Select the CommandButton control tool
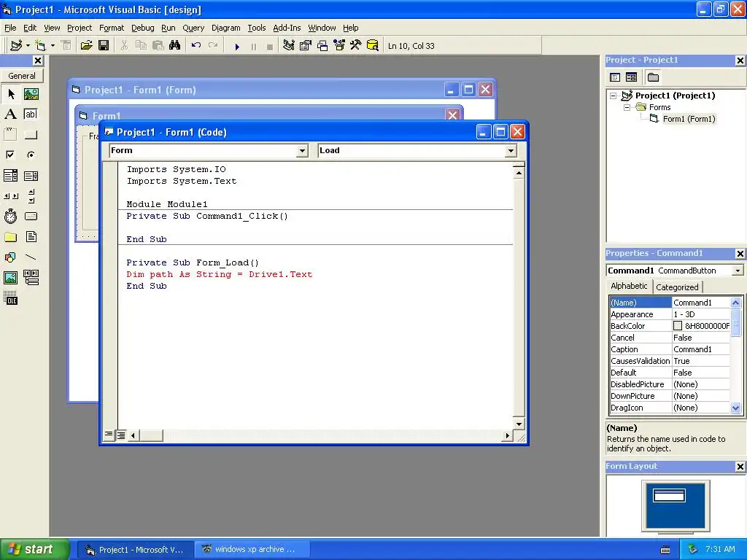Viewport: 747px width, 560px height. (x=31, y=135)
